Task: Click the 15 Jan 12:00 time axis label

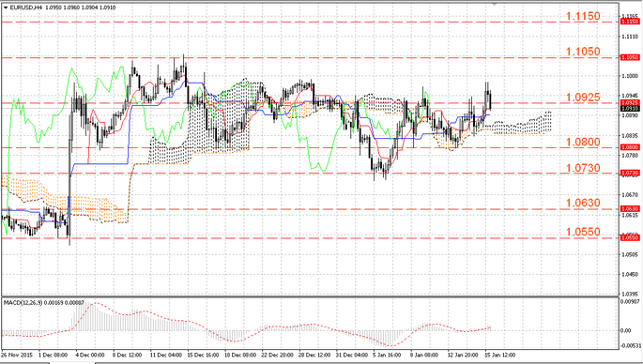Action: pyautogui.click(x=500, y=355)
